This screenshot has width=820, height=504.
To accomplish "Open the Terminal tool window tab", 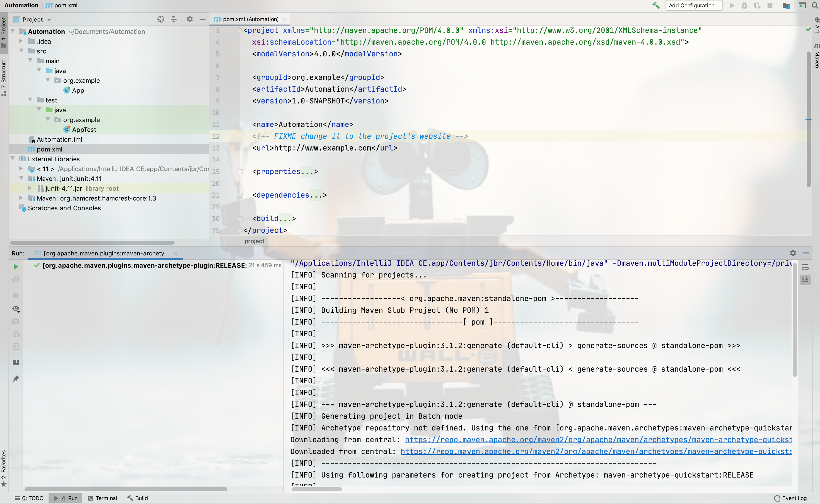I will pos(102,498).
